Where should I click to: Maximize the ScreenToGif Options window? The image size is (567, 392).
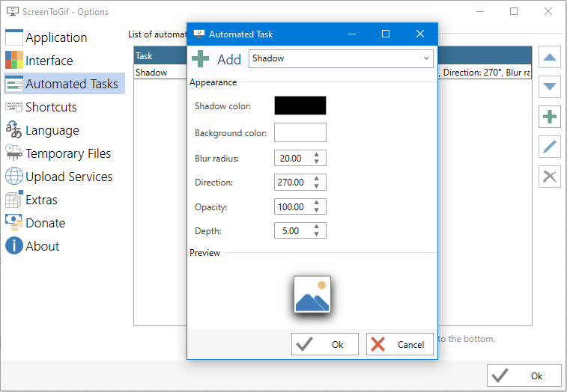(x=514, y=11)
